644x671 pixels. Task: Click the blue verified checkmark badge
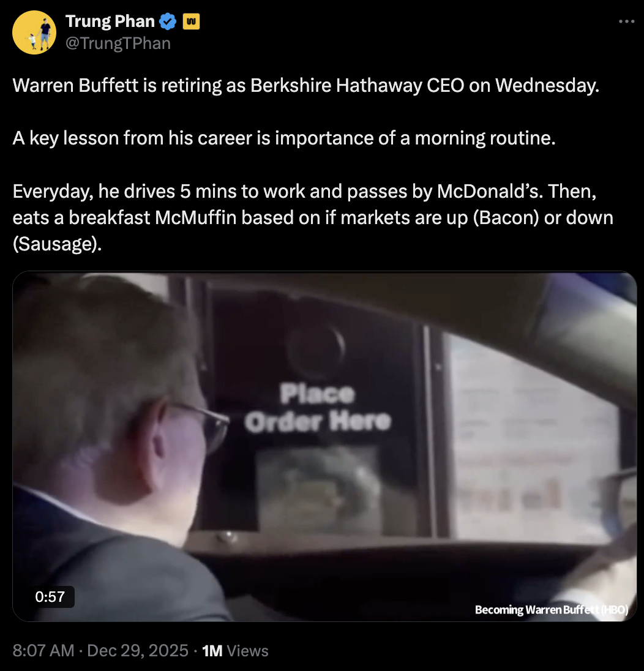pos(168,21)
